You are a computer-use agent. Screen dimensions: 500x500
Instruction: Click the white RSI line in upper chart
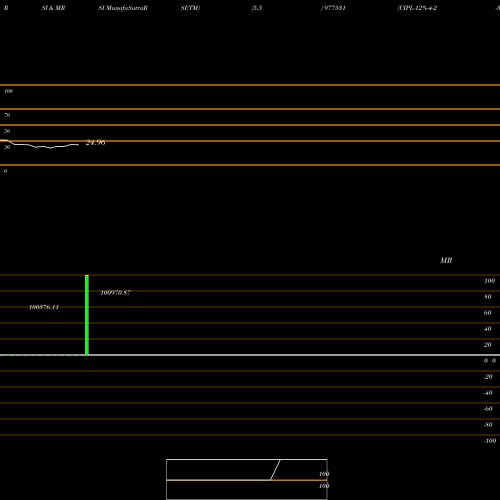[40, 146]
